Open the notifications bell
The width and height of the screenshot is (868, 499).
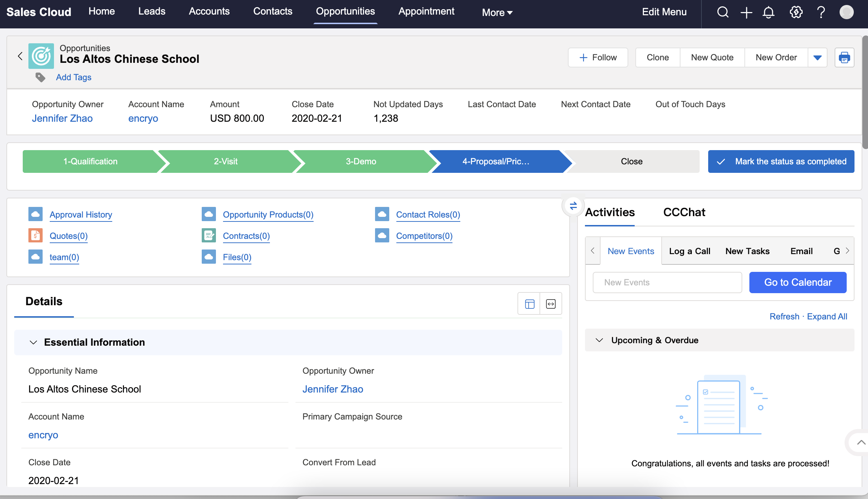pos(768,12)
